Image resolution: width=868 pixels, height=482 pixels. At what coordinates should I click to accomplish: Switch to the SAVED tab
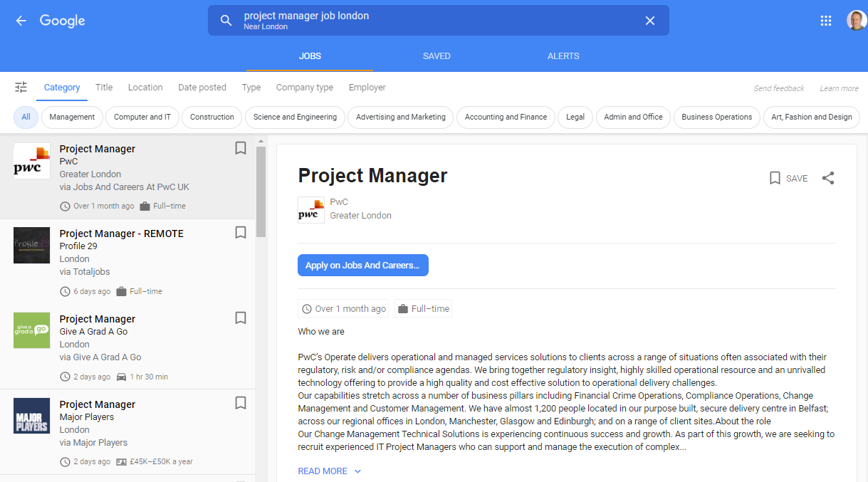point(436,56)
